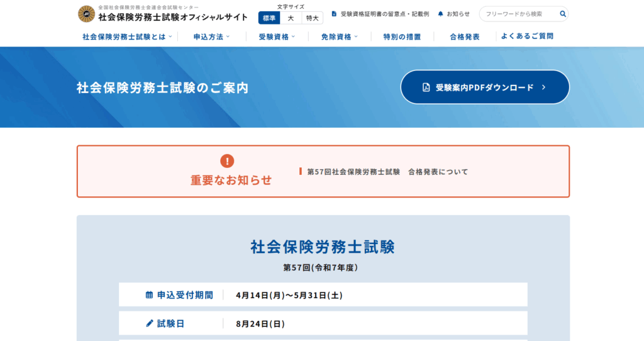Click the orange exclamation alert icon
This screenshot has height=341, width=644.
[227, 161]
